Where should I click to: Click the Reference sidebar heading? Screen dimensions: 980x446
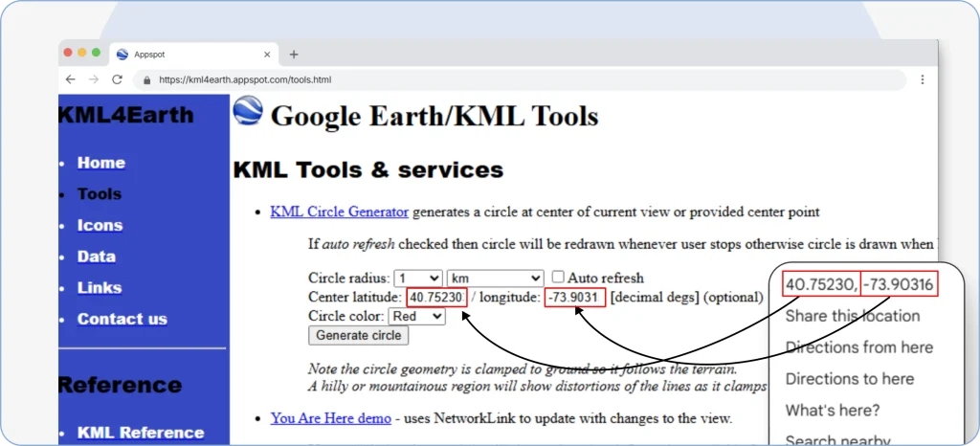[x=120, y=385]
